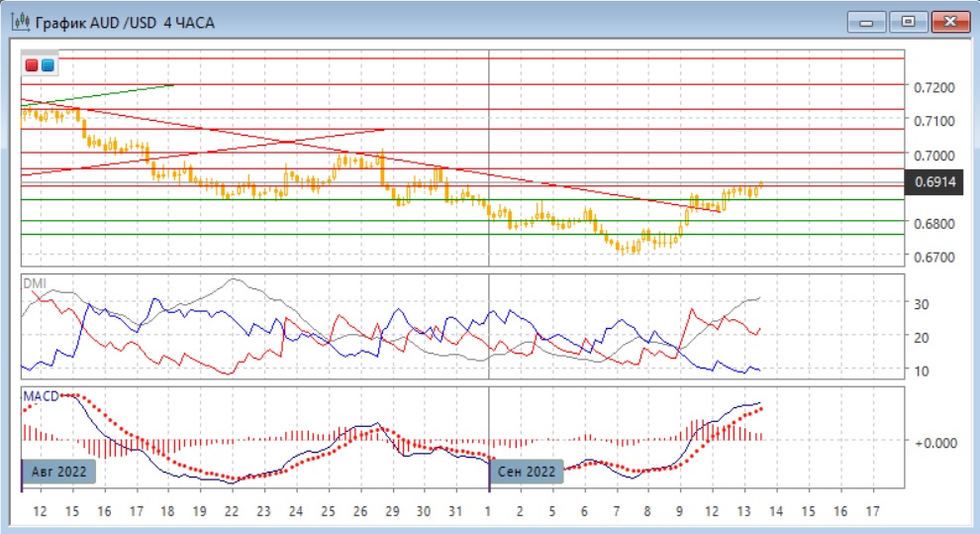The height and width of the screenshot is (534, 980).
Task: Click date 9 on the time axis
Action: point(679,512)
